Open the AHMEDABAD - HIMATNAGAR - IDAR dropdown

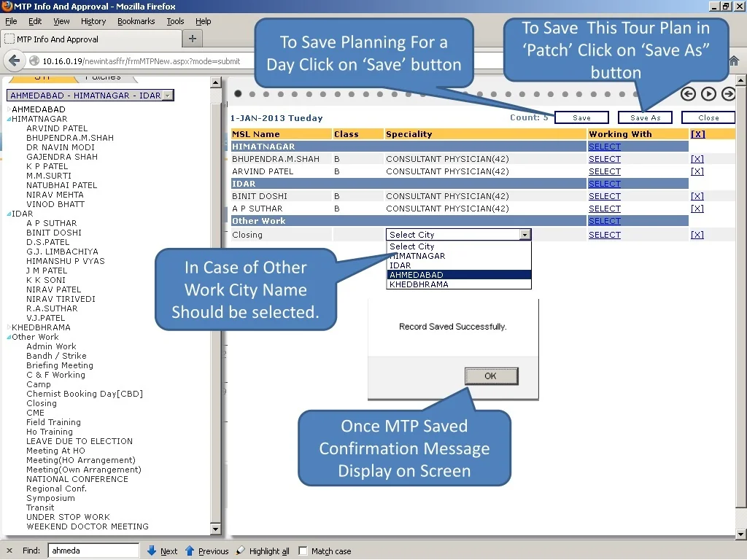pyautogui.click(x=168, y=96)
